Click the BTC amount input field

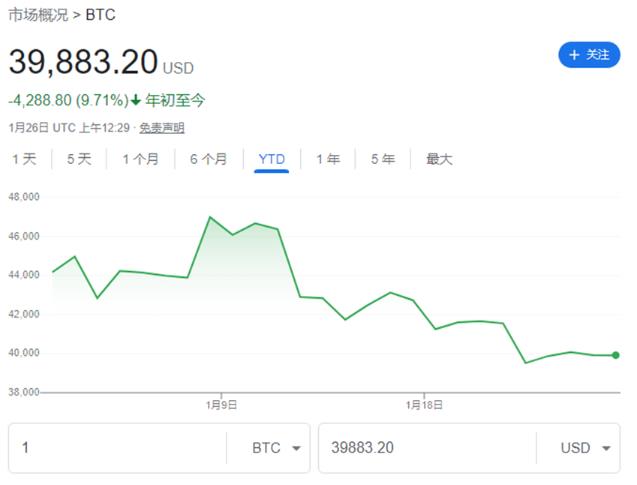[x=117, y=448]
